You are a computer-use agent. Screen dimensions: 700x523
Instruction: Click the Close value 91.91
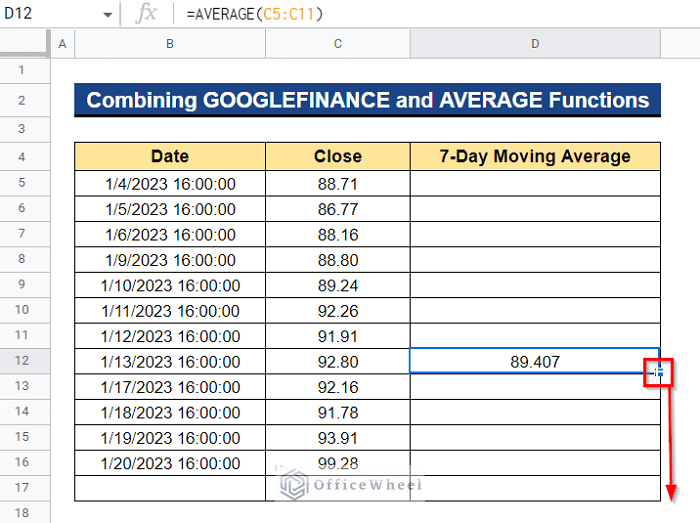pyautogui.click(x=338, y=336)
